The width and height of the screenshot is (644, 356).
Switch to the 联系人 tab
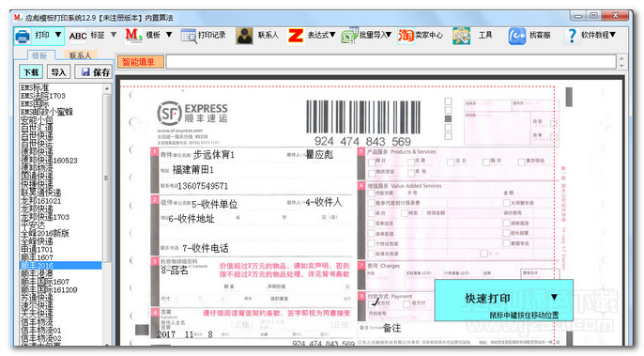[x=80, y=55]
